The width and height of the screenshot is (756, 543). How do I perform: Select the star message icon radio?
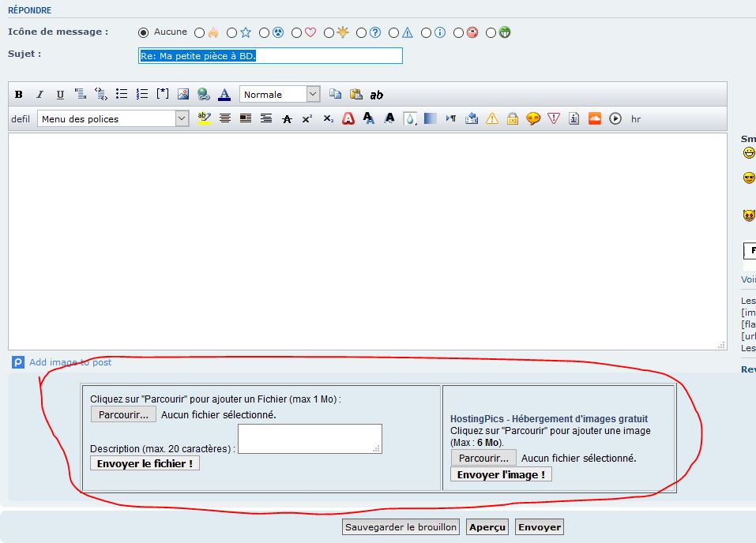click(x=232, y=33)
